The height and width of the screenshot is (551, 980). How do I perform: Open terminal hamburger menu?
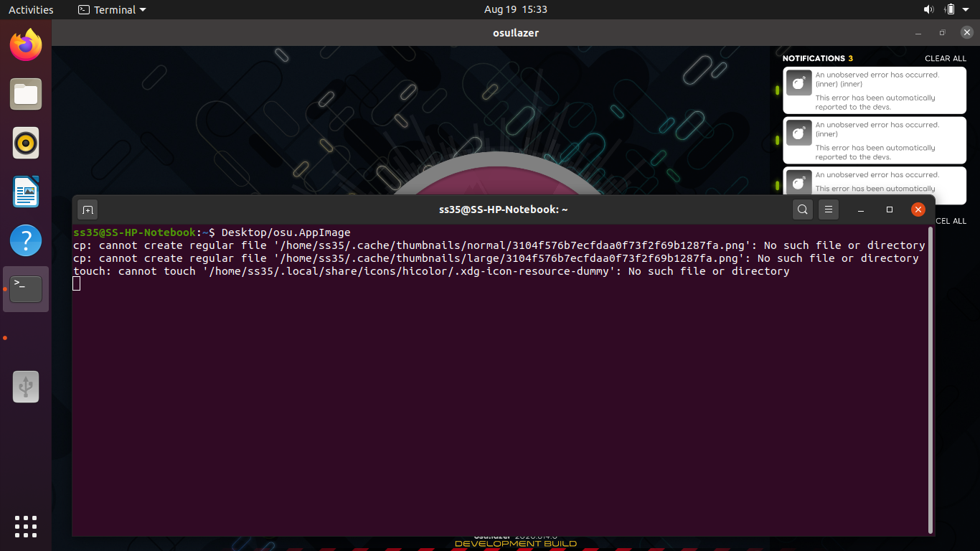828,209
